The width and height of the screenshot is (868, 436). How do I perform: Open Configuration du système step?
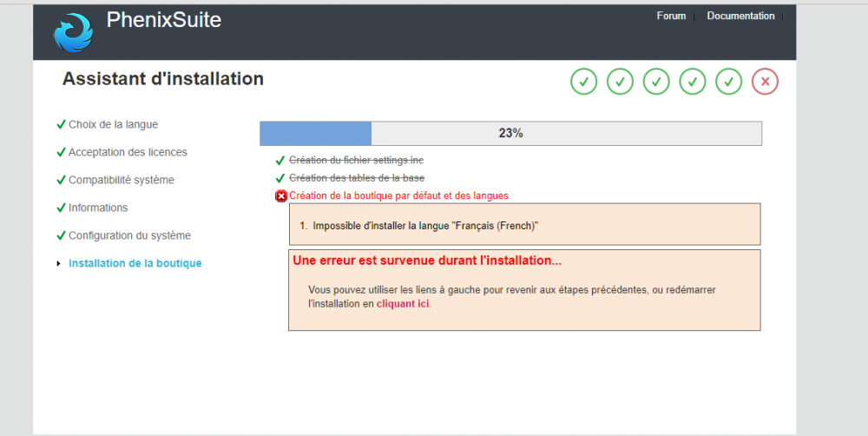pyautogui.click(x=129, y=235)
